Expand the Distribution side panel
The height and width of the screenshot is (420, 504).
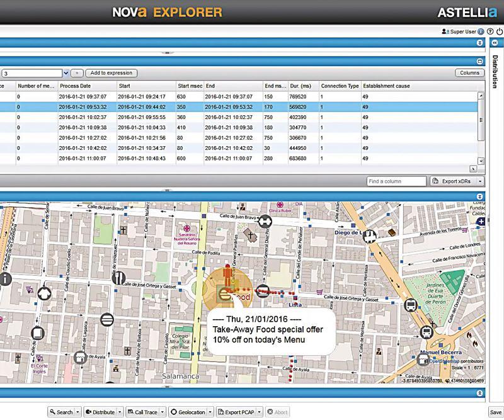pos(495,42)
